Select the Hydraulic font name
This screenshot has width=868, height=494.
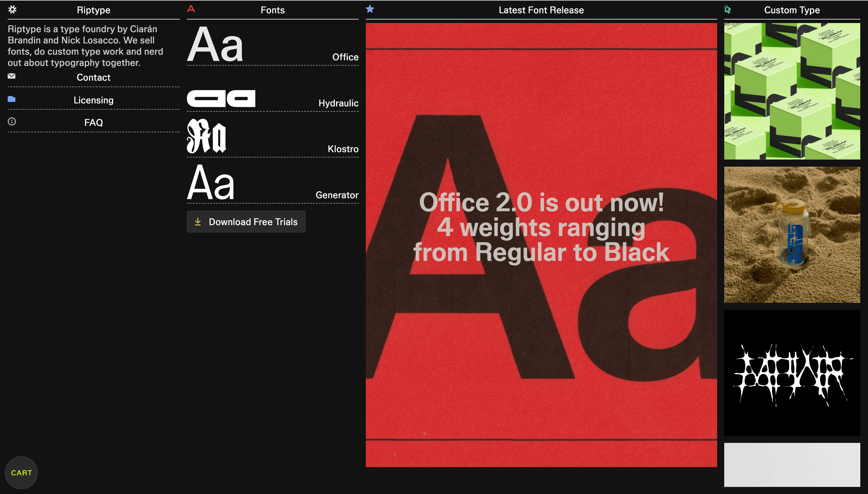338,103
